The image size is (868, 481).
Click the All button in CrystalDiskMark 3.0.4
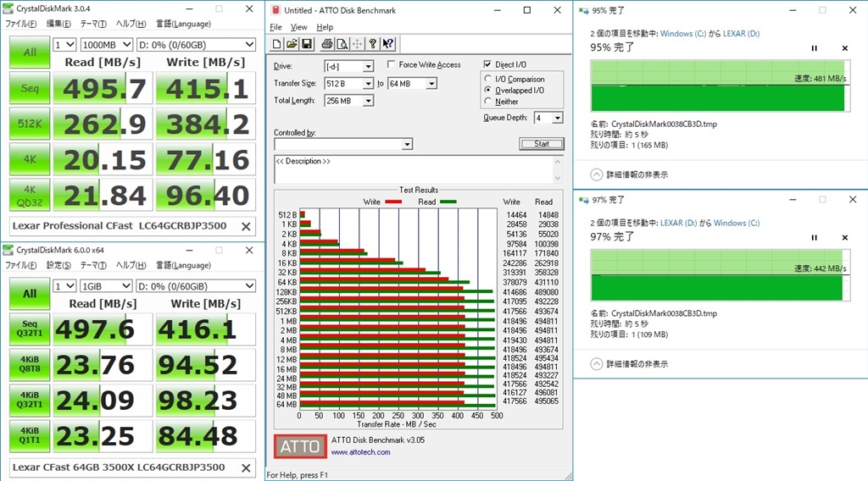[30, 52]
